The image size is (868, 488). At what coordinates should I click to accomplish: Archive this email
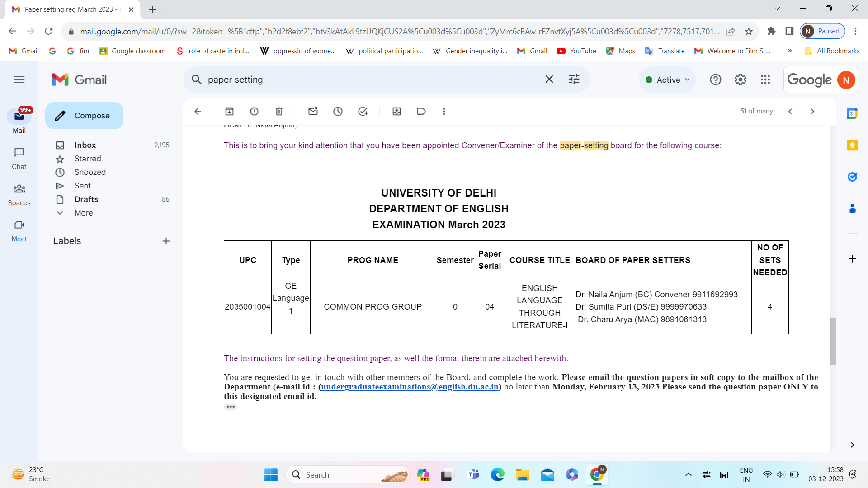[229, 111]
